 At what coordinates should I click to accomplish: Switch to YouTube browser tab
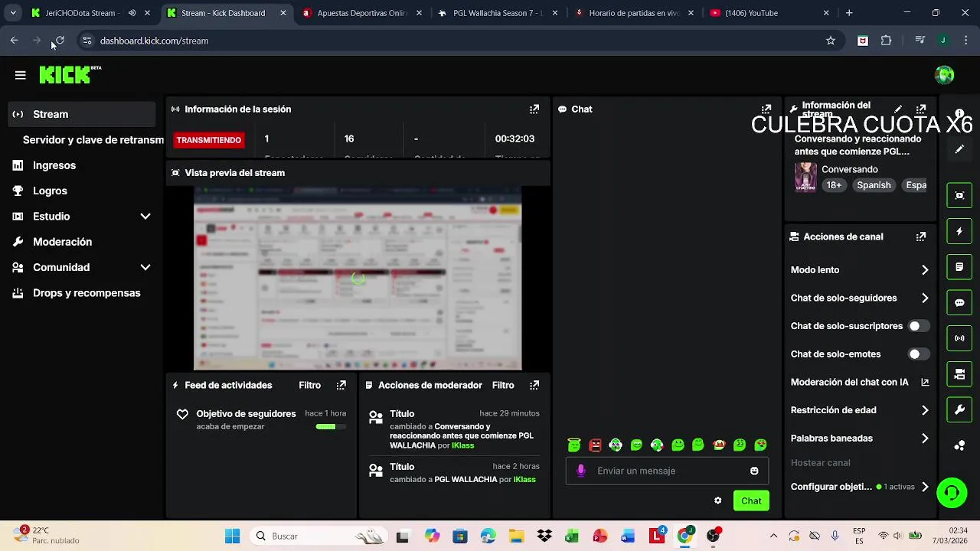[769, 13]
